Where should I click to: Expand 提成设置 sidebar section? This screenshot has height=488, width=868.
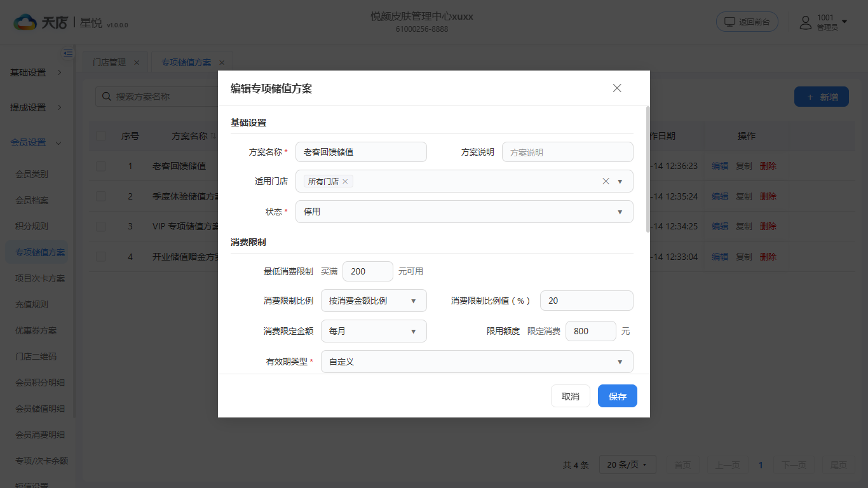(x=37, y=107)
